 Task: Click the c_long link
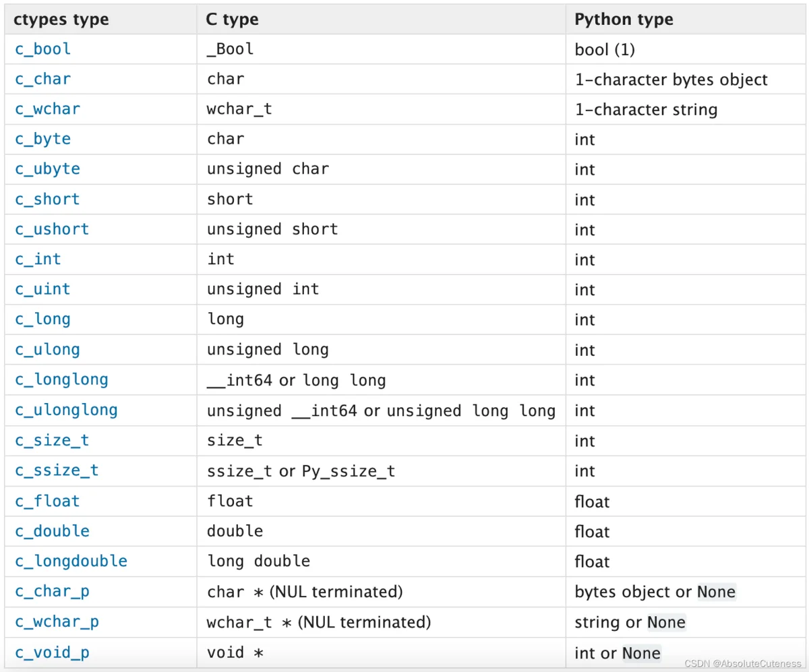click(x=42, y=319)
